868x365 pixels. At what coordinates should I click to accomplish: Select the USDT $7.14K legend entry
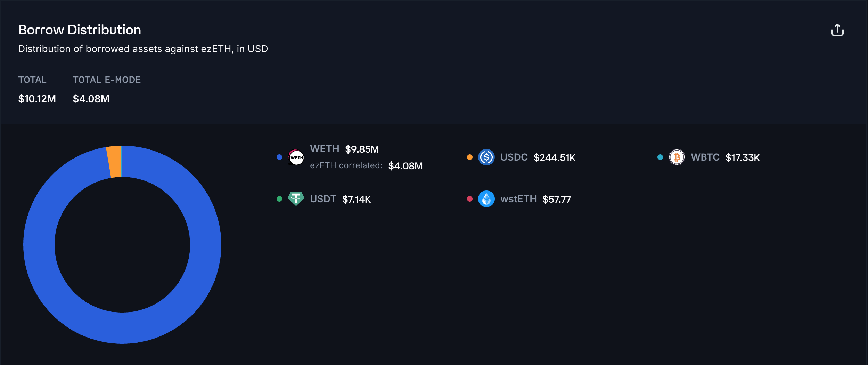coord(340,199)
